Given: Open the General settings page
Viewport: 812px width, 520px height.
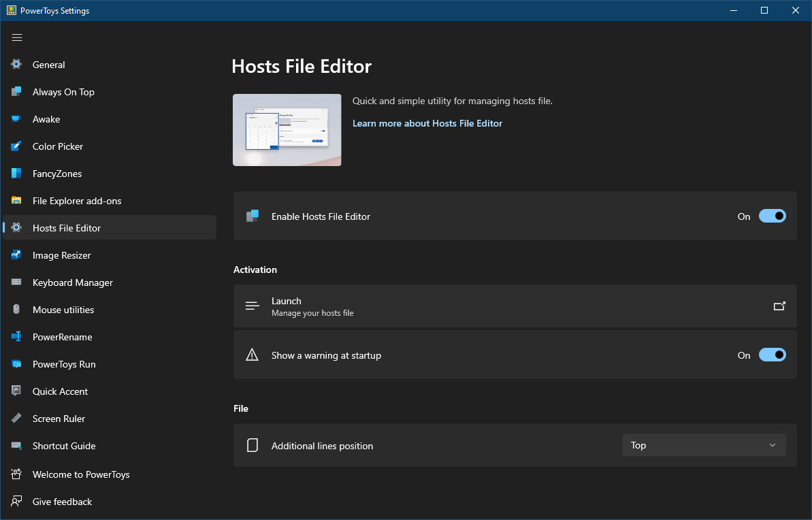Looking at the screenshot, I should tap(49, 65).
